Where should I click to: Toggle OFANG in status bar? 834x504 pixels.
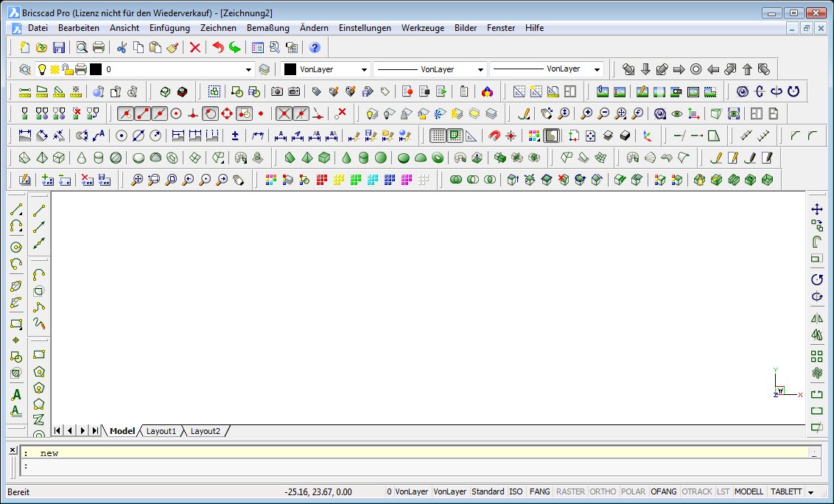[x=664, y=491]
